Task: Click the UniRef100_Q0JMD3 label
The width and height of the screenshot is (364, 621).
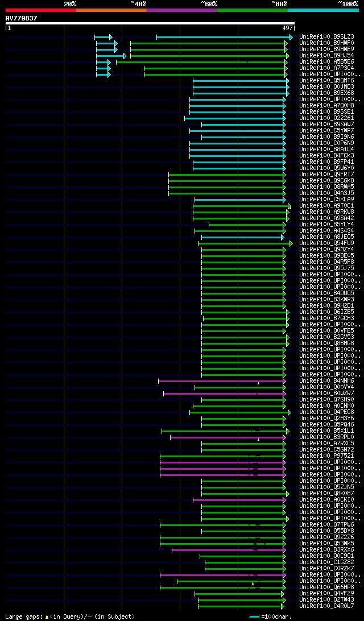Action: pos(326,87)
